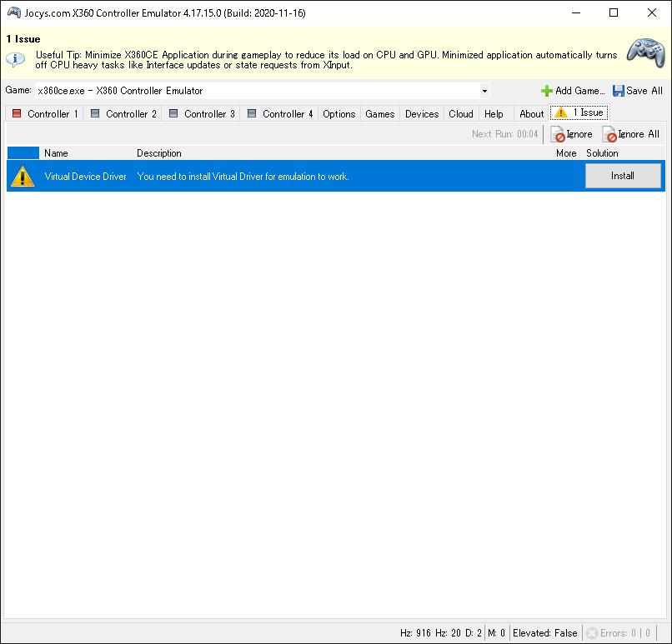Click the blue first column header cell

23,152
